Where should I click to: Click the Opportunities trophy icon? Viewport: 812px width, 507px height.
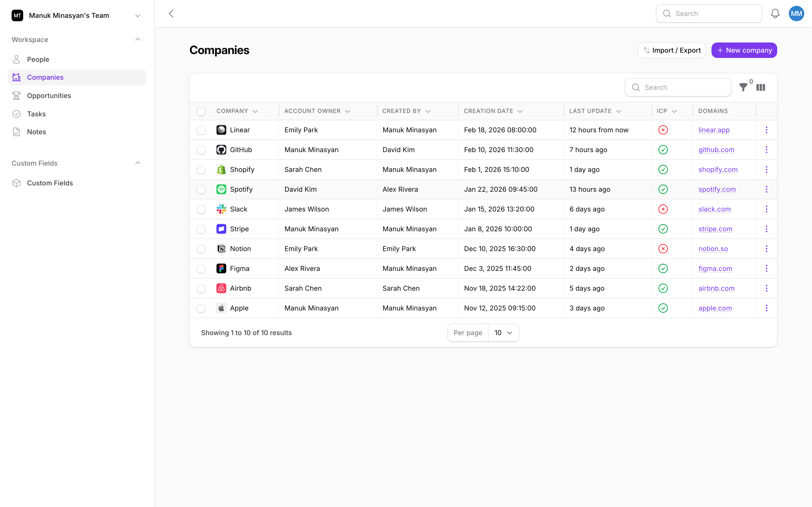[x=17, y=95]
